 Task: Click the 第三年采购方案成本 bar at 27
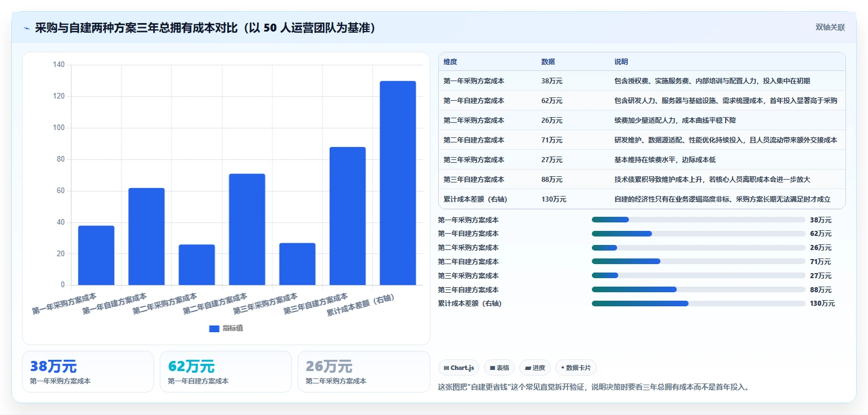point(297,264)
